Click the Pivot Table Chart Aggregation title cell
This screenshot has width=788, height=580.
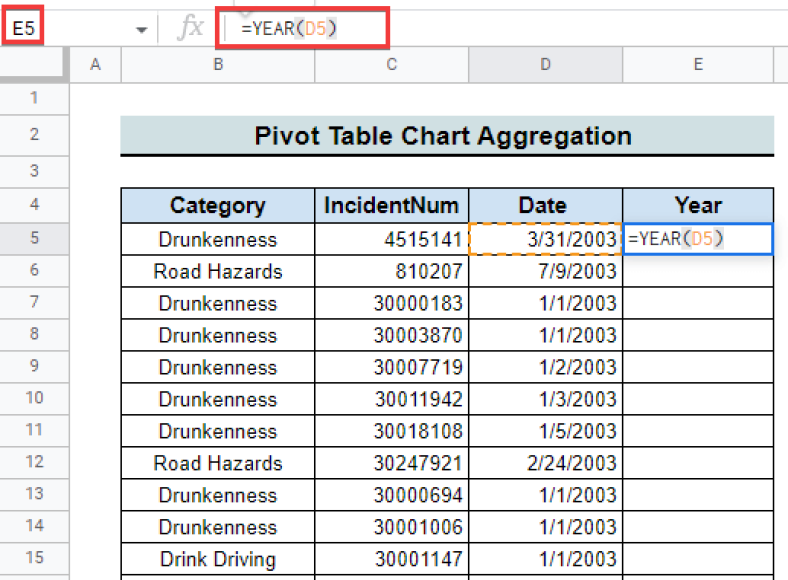coord(447,136)
